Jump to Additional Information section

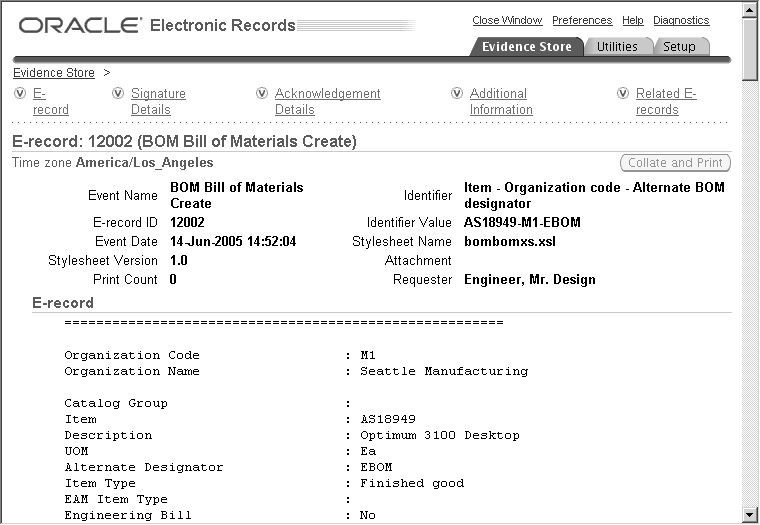click(x=501, y=101)
